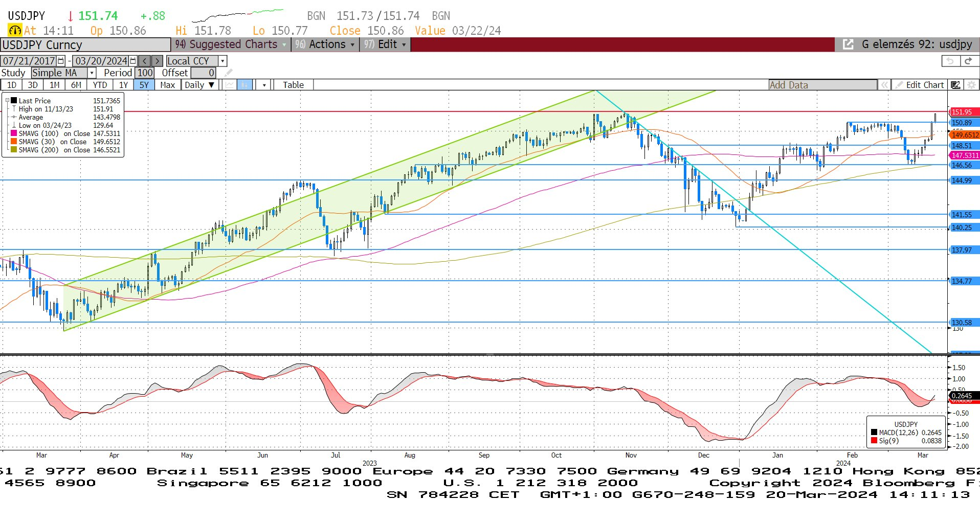Image resolution: width=980 pixels, height=523 pixels.
Task: Click the High on 11/13/23 legend row
Action: (66, 109)
